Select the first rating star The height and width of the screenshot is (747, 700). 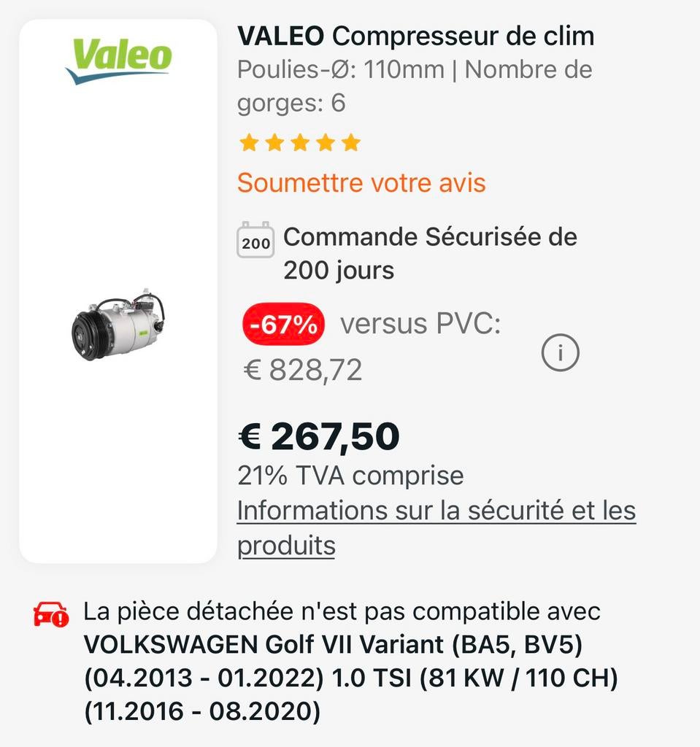coord(248,142)
